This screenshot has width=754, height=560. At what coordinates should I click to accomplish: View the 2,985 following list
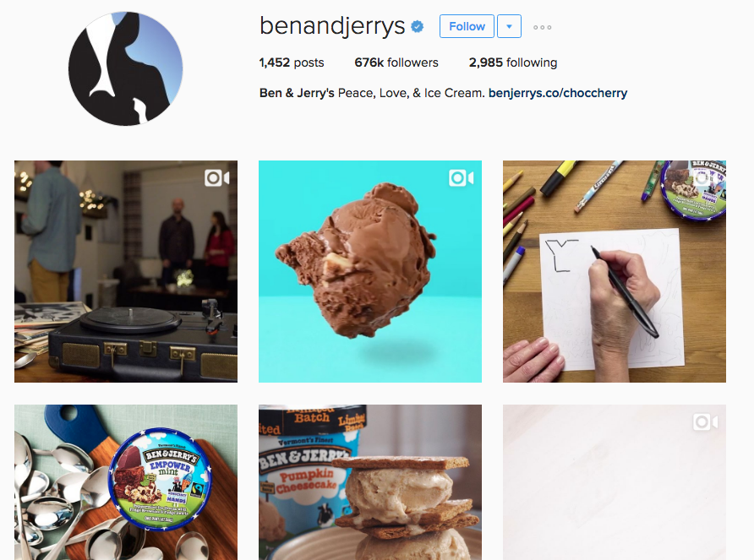pyautogui.click(x=513, y=63)
